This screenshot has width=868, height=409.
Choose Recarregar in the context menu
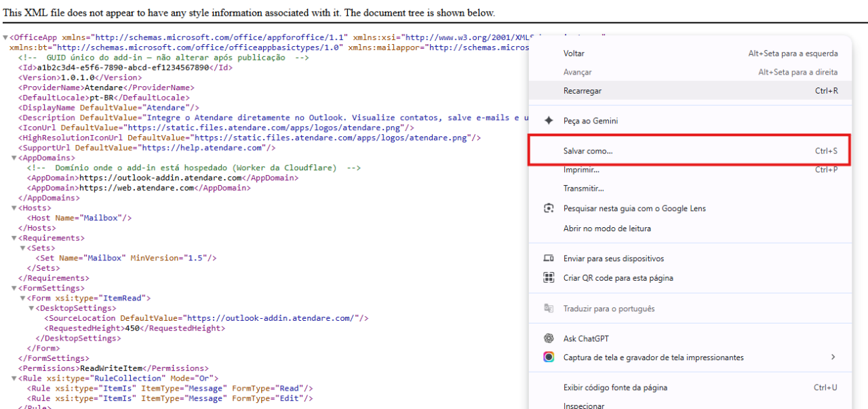click(690, 91)
